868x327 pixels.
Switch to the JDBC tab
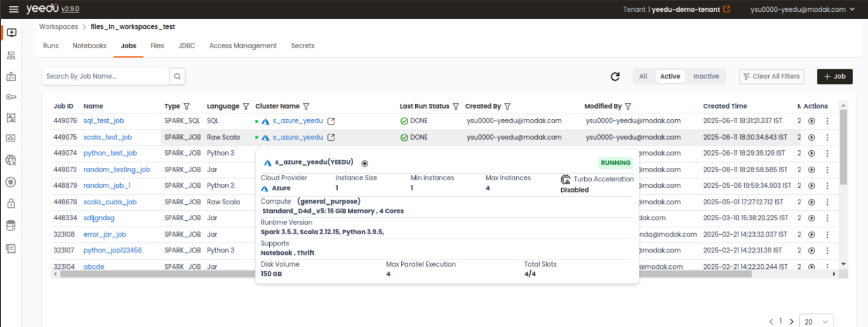[187, 46]
